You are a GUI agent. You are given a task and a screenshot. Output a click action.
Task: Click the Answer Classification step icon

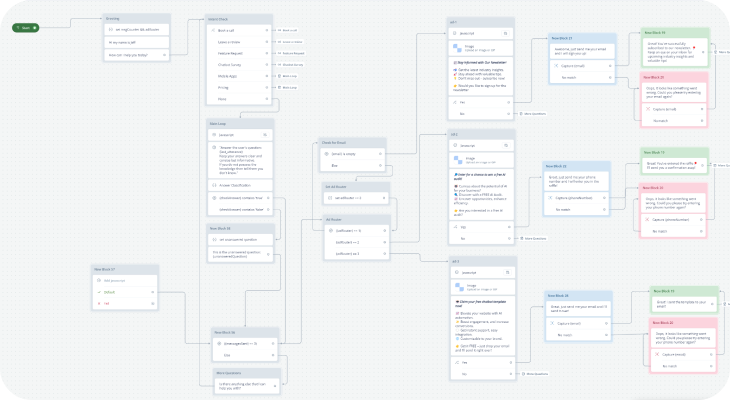pos(214,185)
